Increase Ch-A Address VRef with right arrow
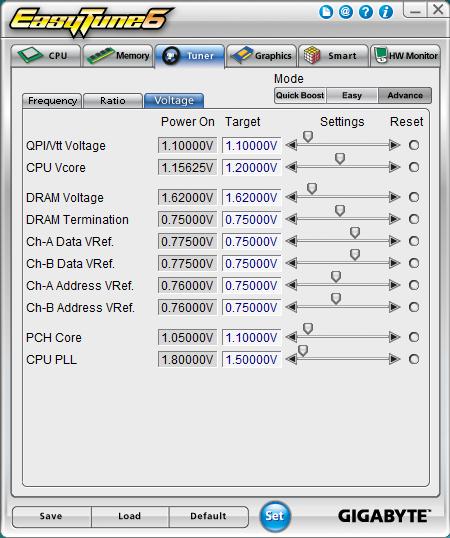This screenshot has height=538, width=450. pos(395,285)
